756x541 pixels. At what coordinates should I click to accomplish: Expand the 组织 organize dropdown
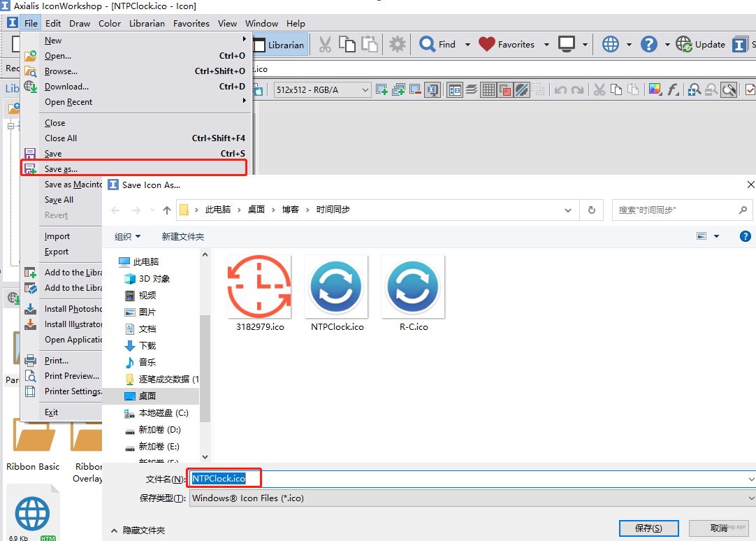(128, 237)
